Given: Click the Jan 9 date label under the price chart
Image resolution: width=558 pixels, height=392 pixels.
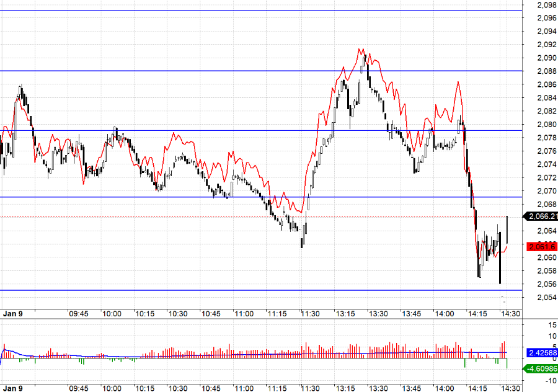Looking at the screenshot, I should click(12, 314).
